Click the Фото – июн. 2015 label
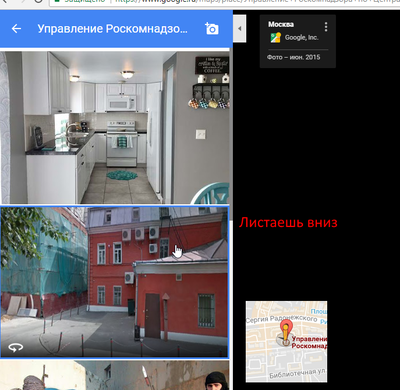 pyautogui.click(x=293, y=57)
